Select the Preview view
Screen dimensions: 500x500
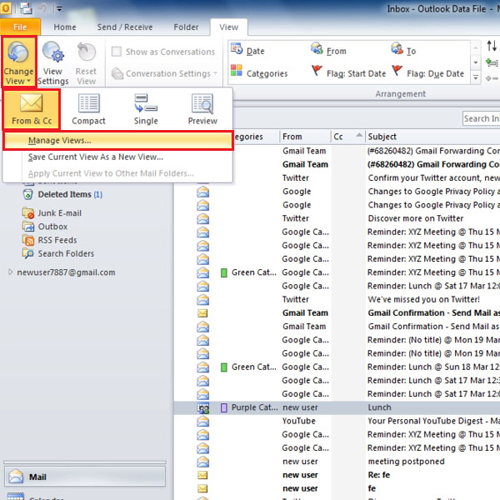click(202, 109)
